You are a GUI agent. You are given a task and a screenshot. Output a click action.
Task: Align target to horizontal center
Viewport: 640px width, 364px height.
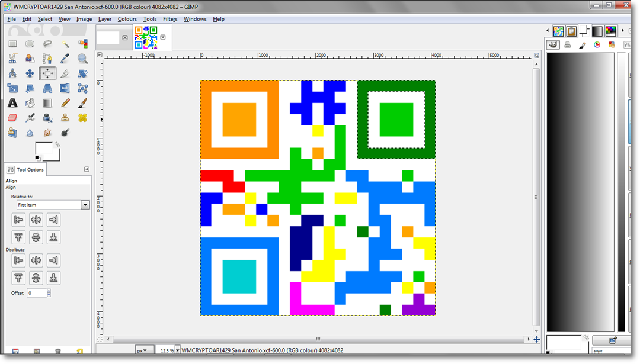pyautogui.click(x=36, y=220)
